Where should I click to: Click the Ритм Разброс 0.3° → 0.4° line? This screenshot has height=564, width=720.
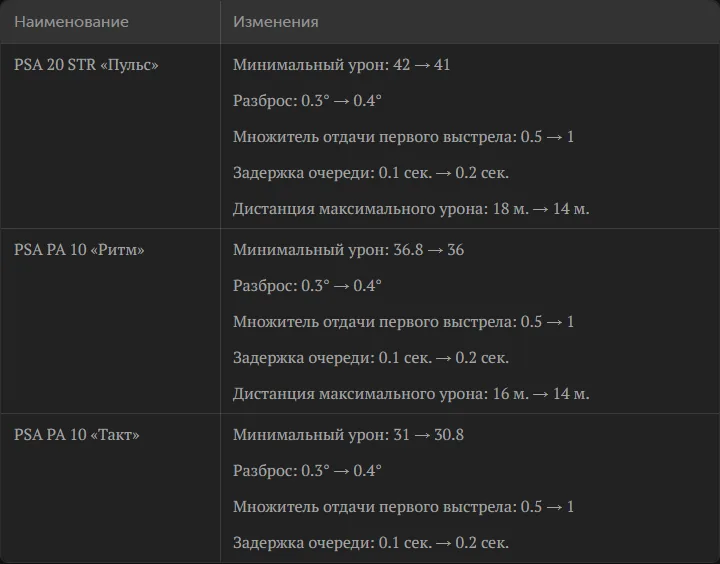tap(307, 286)
